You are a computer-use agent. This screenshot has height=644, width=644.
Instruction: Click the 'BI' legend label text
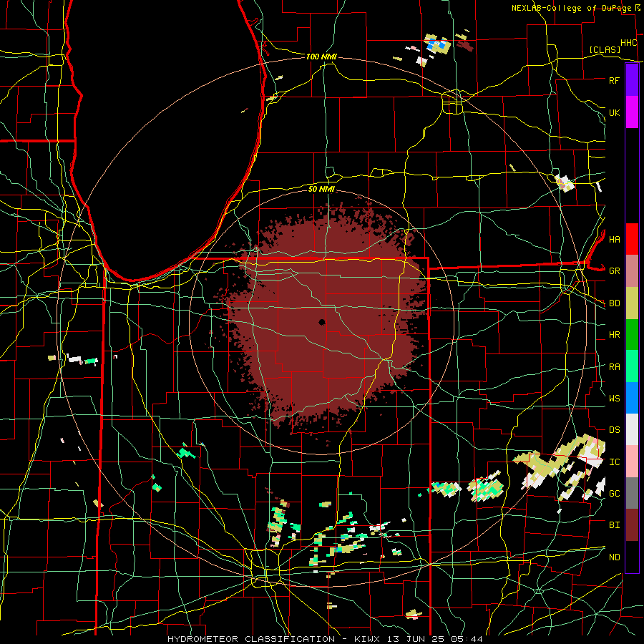coord(614,525)
